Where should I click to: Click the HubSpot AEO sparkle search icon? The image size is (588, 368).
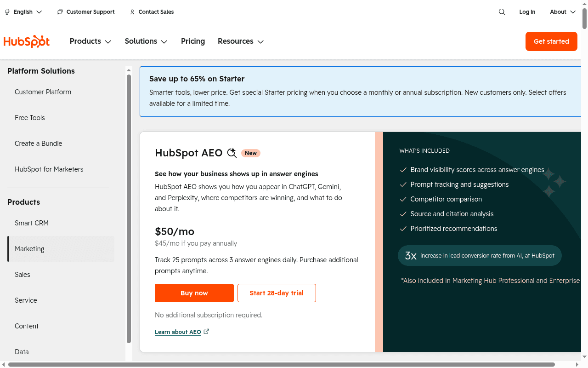click(232, 153)
